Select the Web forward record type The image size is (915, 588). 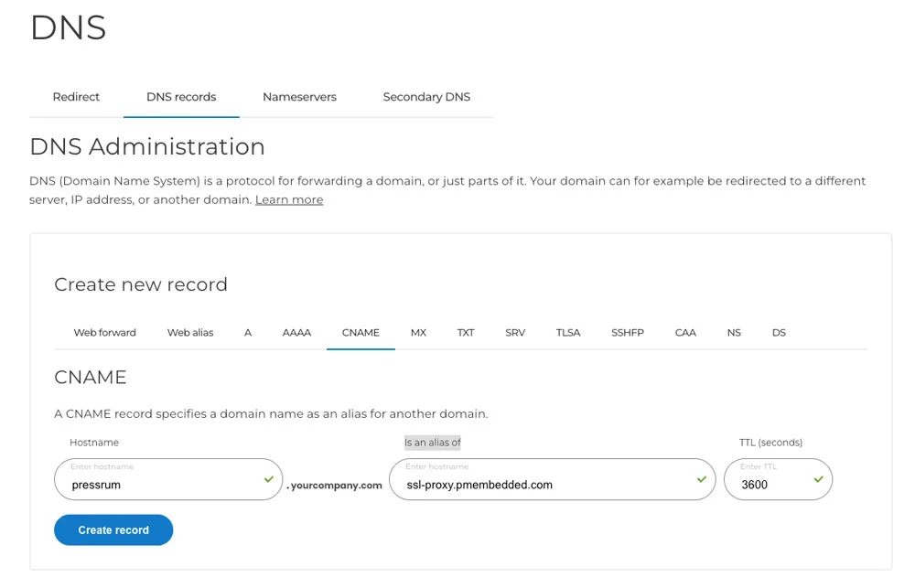pos(104,333)
